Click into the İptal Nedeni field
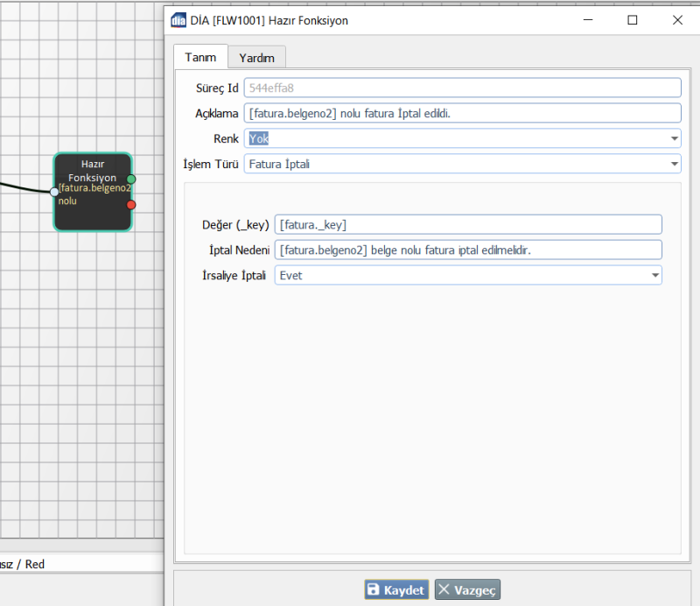700x606 pixels. click(x=468, y=250)
